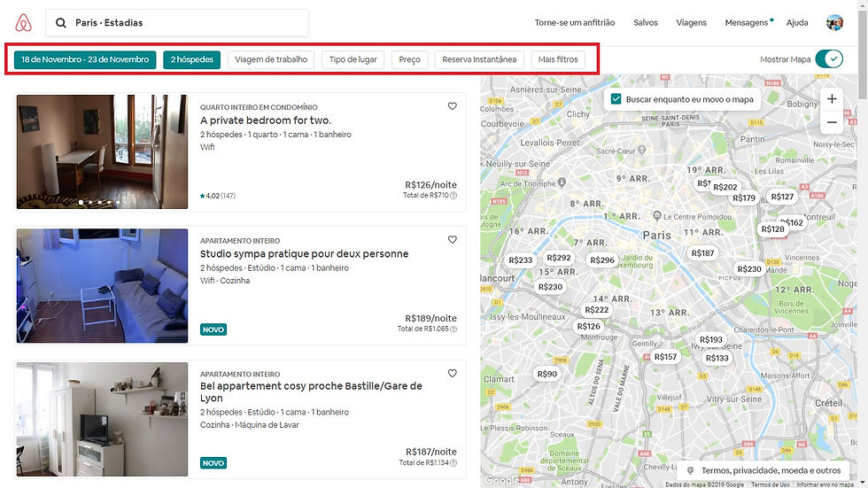868x488 pixels.
Task: Open Mais filtros options
Action: (558, 59)
